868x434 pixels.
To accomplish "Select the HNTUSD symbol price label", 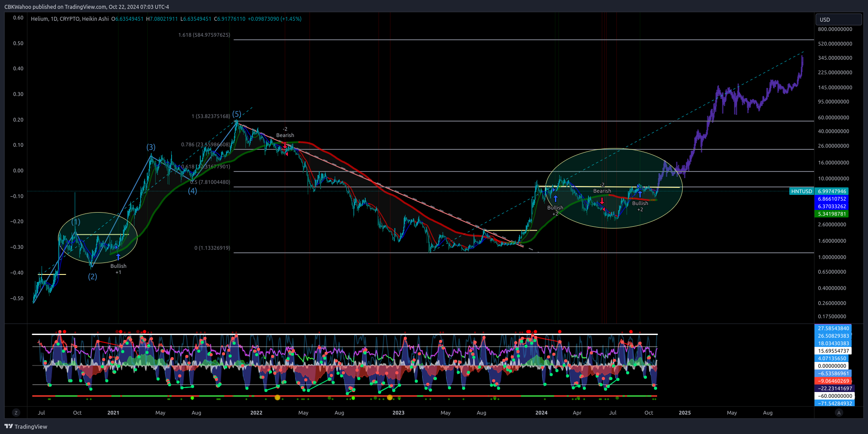I will pos(801,191).
